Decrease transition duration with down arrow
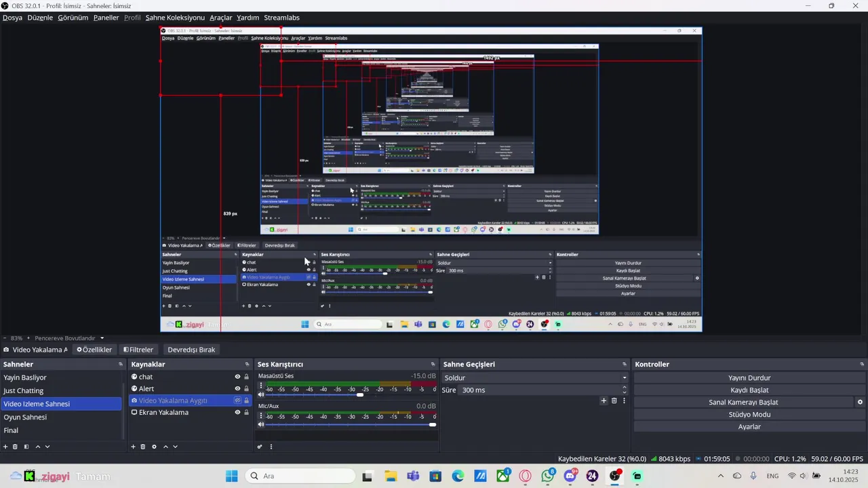The width and height of the screenshot is (868, 488). (x=625, y=392)
